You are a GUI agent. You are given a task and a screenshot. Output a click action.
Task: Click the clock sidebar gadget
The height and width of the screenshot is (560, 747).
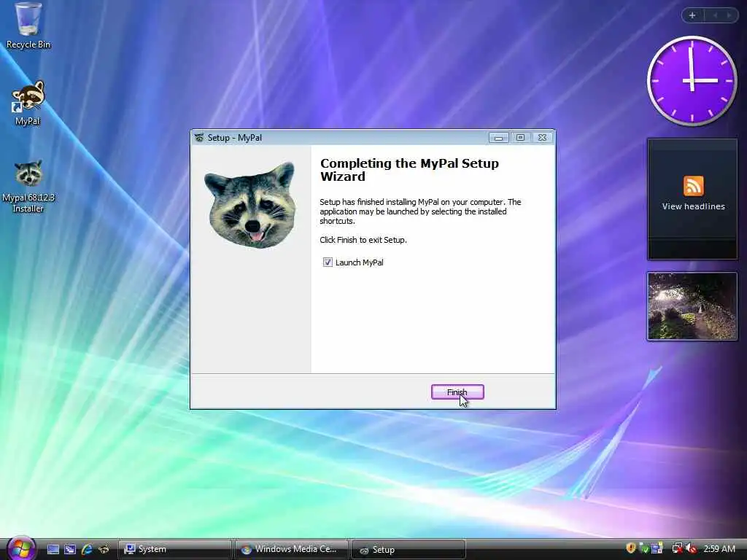[x=692, y=81]
